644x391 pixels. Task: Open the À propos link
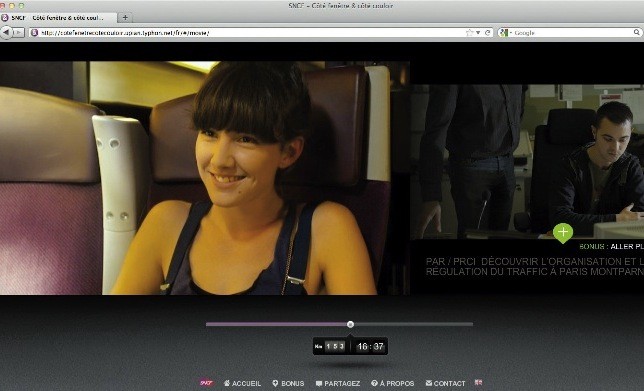tap(393, 383)
